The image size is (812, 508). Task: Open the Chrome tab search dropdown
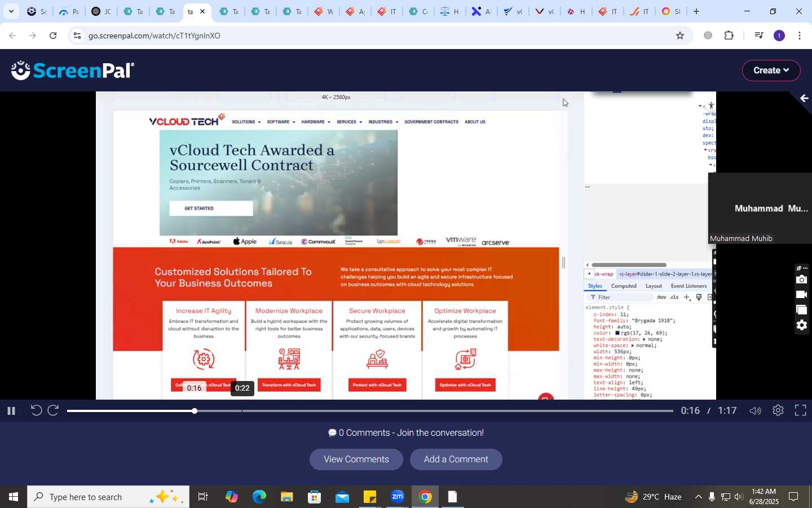[11, 11]
